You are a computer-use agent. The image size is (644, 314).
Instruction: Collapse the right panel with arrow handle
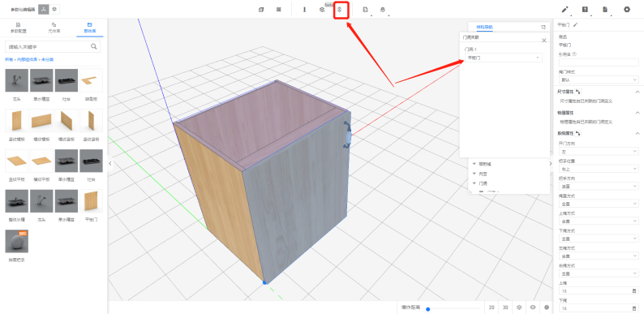[x=552, y=164]
